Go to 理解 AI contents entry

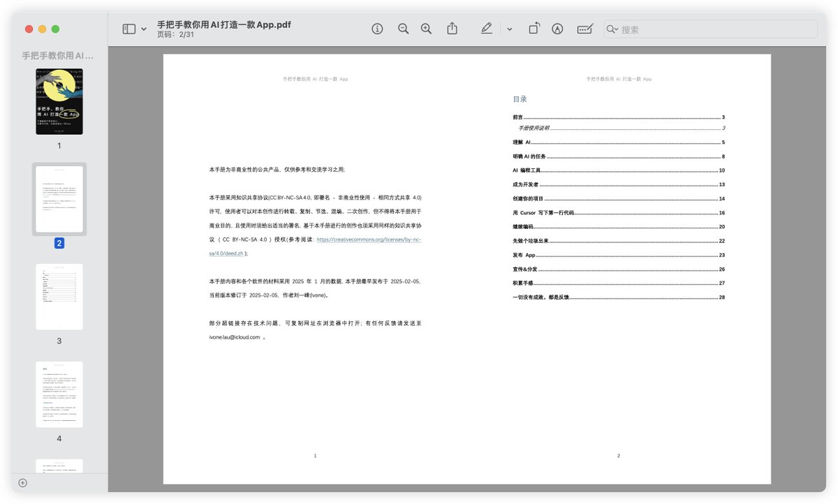(619, 142)
